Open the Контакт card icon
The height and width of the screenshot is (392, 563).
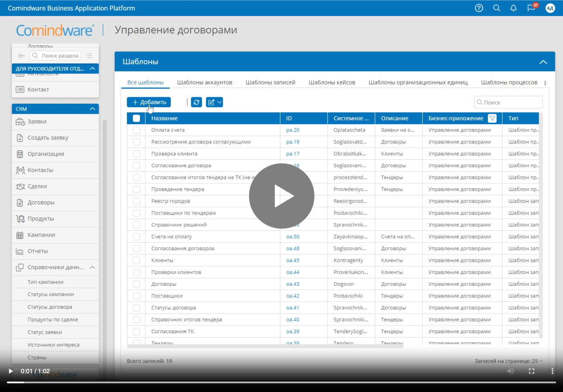pyautogui.click(x=20, y=89)
